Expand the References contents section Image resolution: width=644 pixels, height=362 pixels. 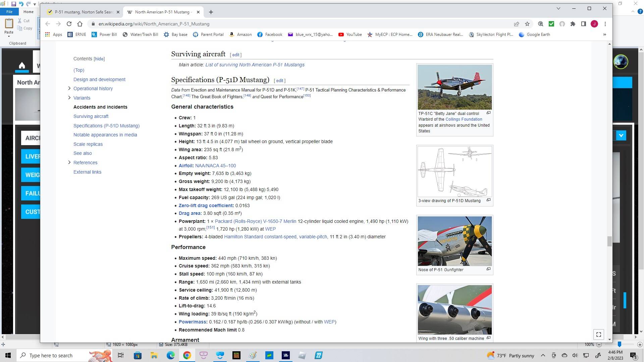[69, 163]
